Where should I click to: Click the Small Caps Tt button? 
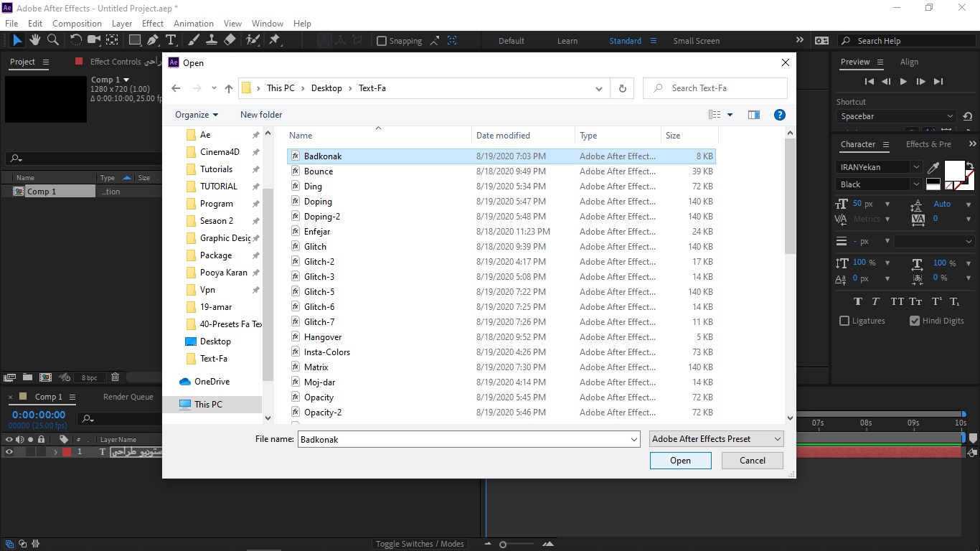coord(915,301)
